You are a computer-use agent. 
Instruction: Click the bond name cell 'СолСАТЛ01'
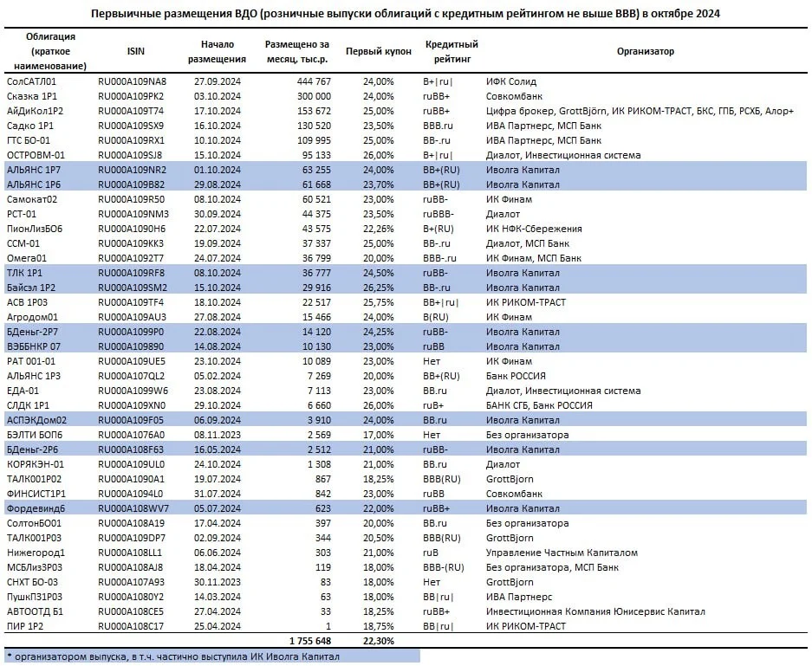click(x=31, y=81)
